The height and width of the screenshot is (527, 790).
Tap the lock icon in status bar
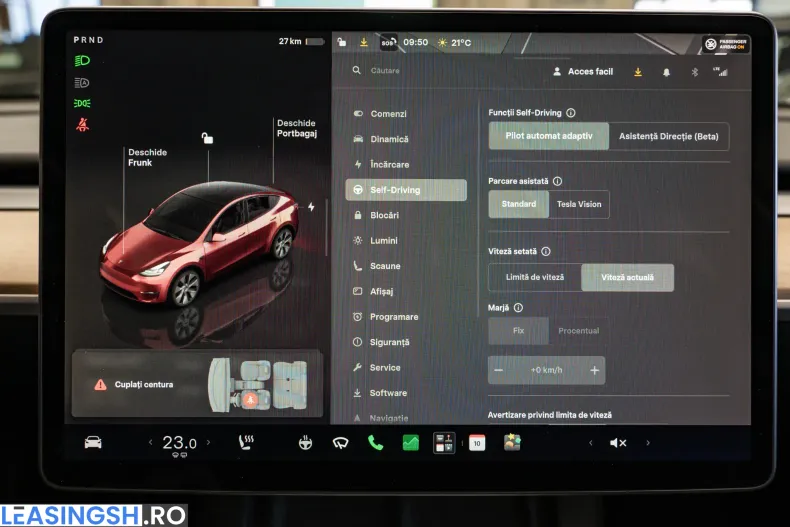click(x=342, y=42)
